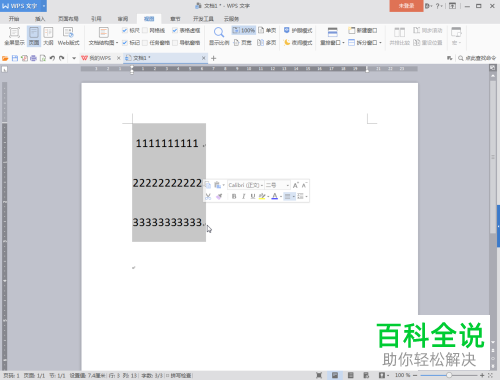Apply format painter in mini toolbar
The image size is (500, 380).
point(219,196)
